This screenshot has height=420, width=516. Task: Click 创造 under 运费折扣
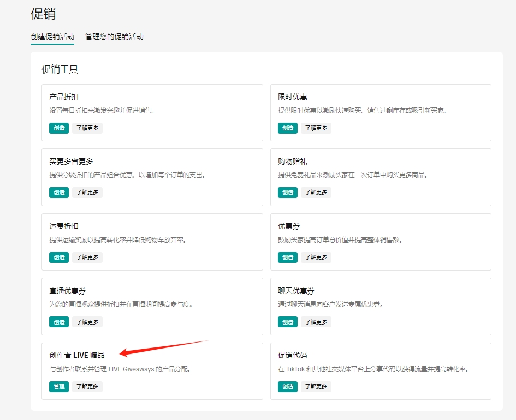58,257
